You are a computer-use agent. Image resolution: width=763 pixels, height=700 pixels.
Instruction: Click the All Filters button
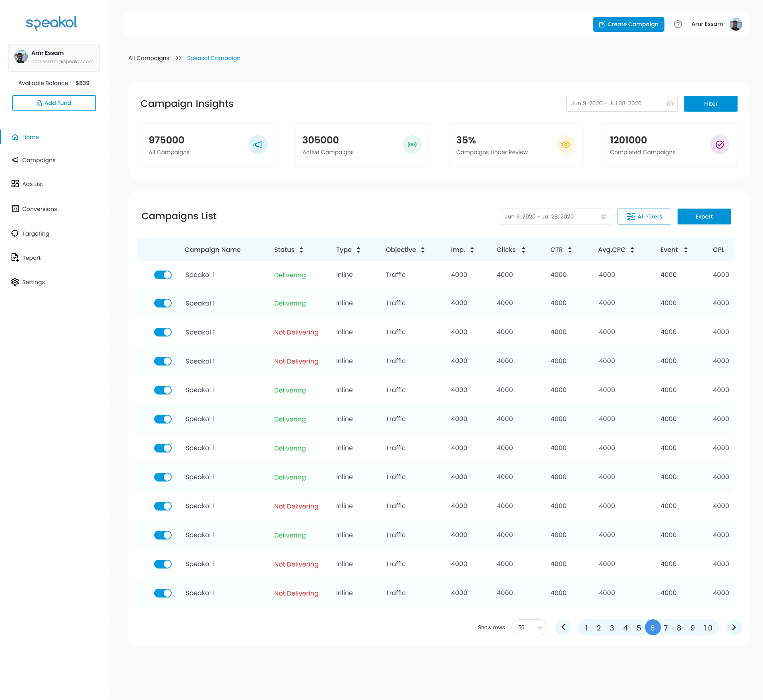point(644,217)
